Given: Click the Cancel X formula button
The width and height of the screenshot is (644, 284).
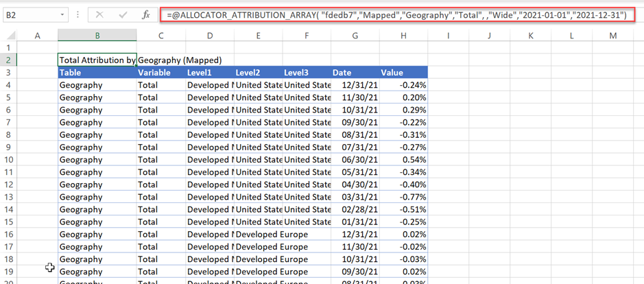Looking at the screenshot, I should 99,14.
